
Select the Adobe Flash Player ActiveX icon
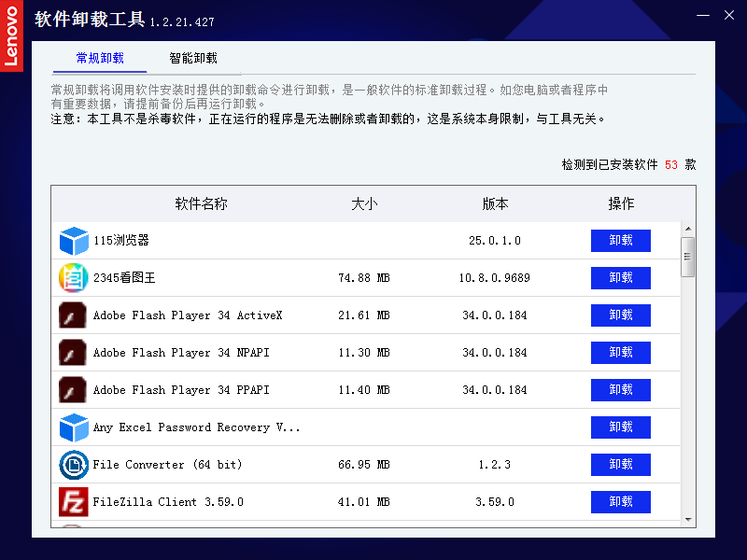[x=74, y=315]
